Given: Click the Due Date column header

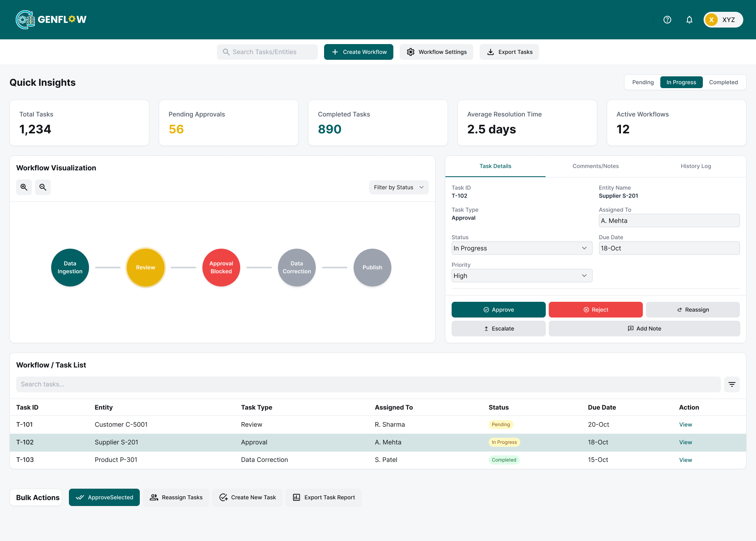Looking at the screenshot, I should pyautogui.click(x=602, y=407).
